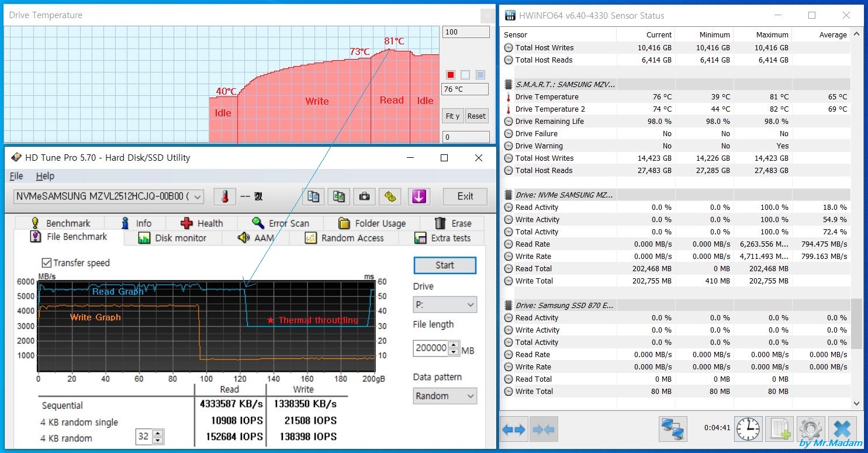Image resolution: width=868 pixels, height=453 pixels.
Task: Click the Exit button in HD Tune
Action: [465, 196]
